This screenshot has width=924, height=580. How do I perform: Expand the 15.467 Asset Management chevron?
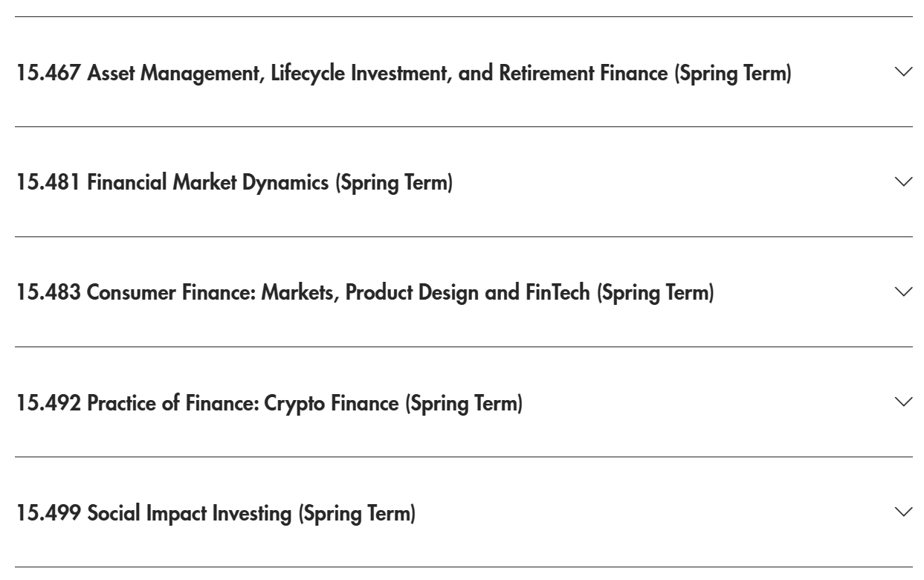pyautogui.click(x=904, y=71)
